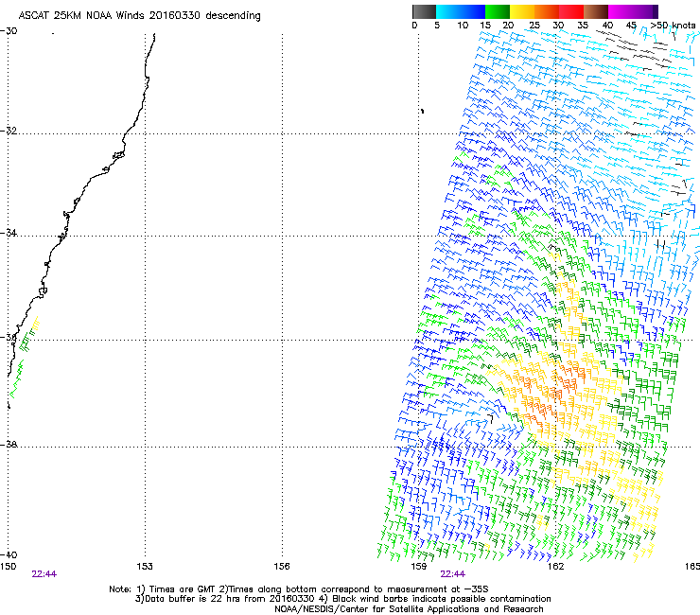Click the orange 25-30 knots legend segment
This screenshot has width=700, height=615.
[x=547, y=11]
